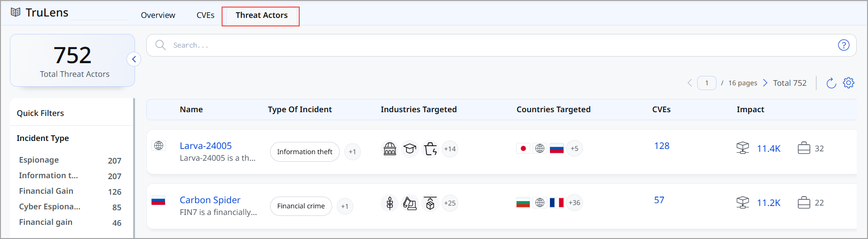
Task: Click the Information theft tag
Action: 305,152
